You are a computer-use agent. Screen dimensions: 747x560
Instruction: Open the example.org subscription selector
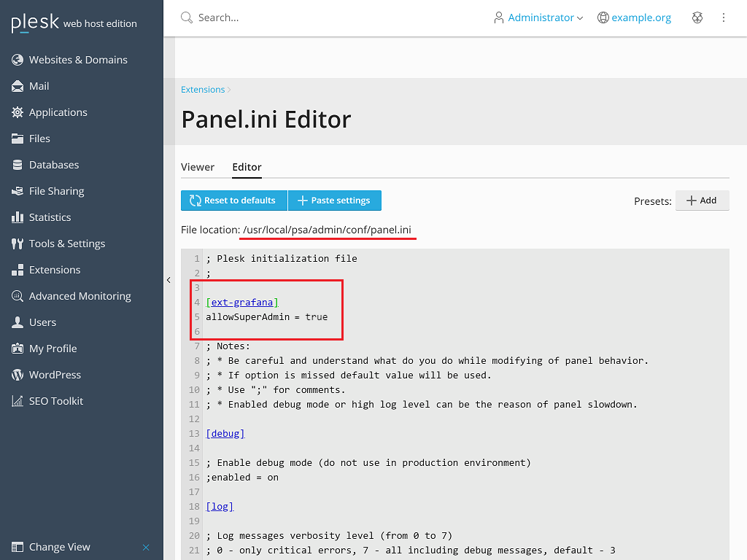coord(634,17)
